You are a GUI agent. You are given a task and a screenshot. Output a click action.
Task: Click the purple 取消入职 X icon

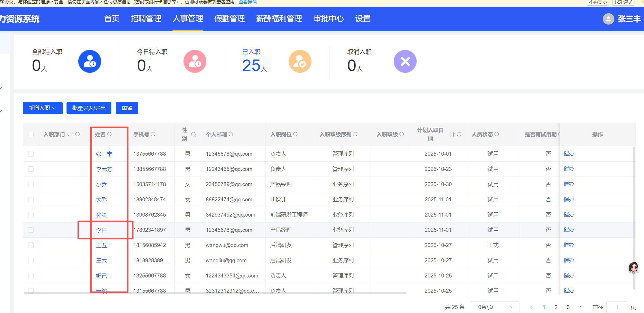pos(405,61)
